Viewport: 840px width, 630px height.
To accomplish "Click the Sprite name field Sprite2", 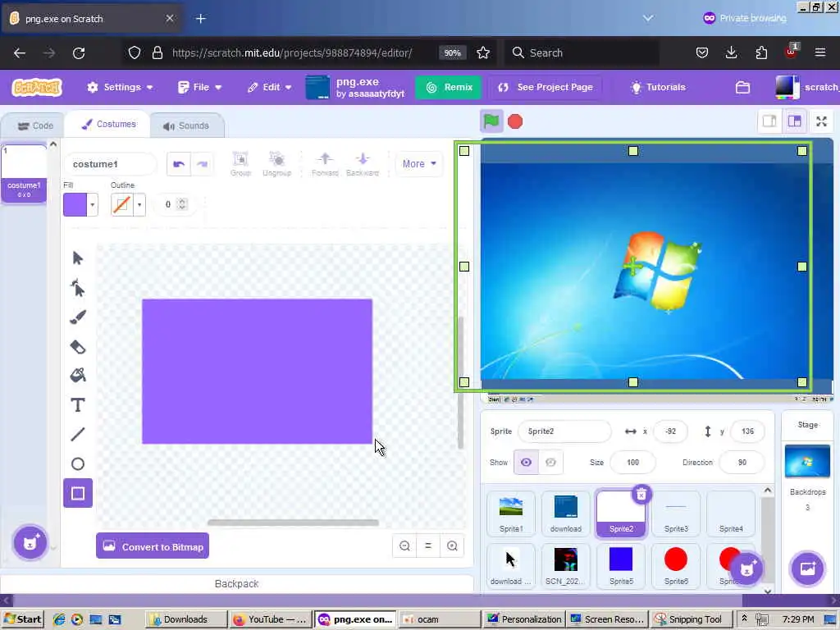I will [564, 431].
